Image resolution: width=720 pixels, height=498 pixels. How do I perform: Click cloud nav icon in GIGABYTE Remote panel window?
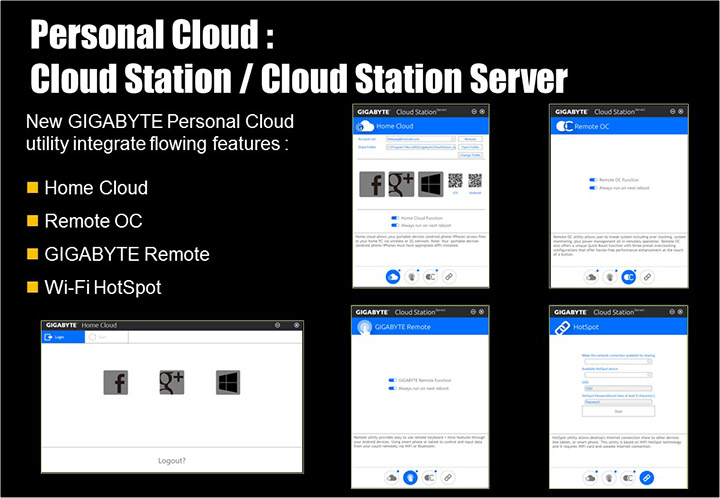tap(392, 478)
